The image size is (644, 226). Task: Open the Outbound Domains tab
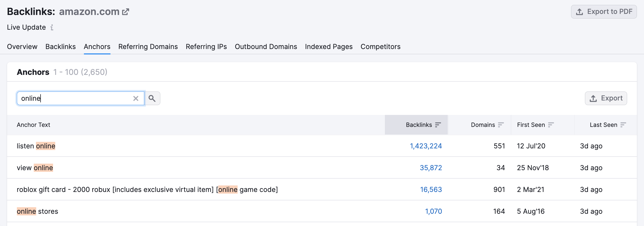[x=266, y=47]
